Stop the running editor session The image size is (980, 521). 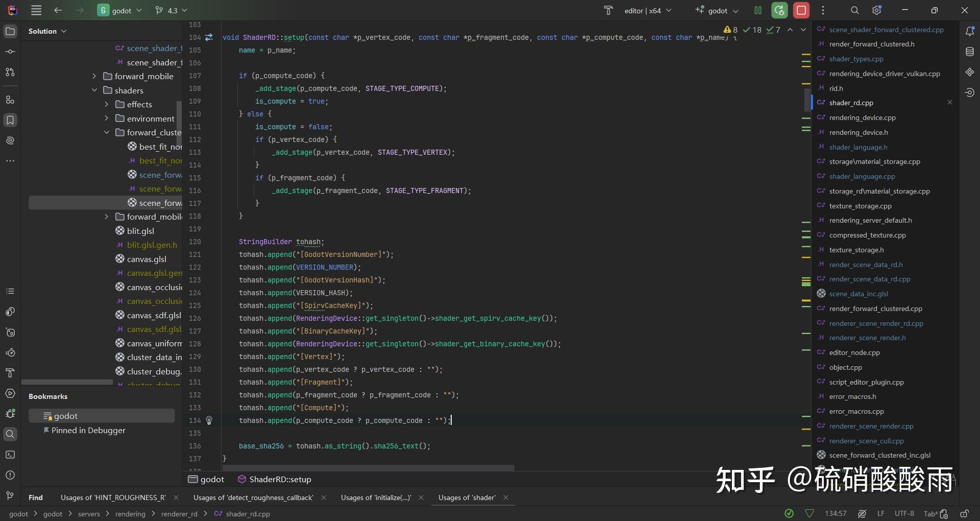(x=801, y=10)
